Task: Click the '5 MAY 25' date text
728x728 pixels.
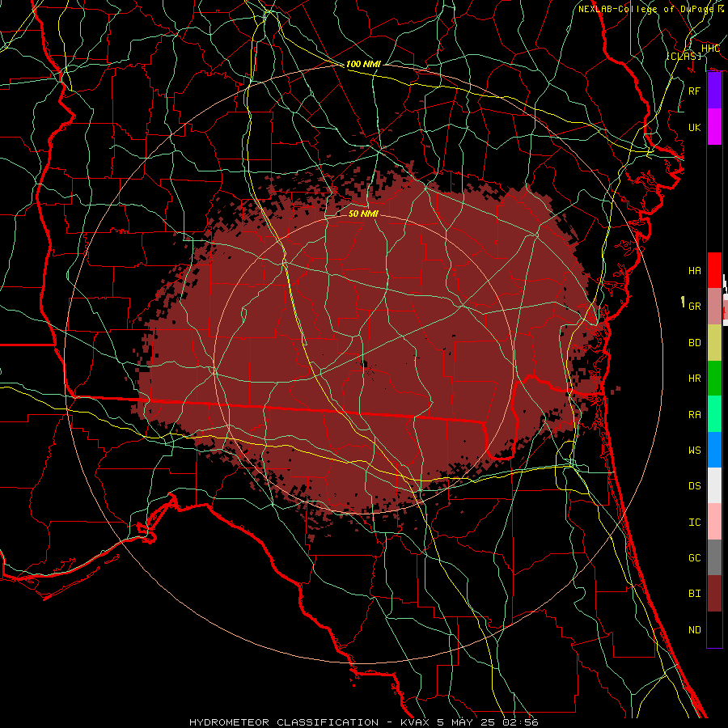Action: (x=466, y=722)
